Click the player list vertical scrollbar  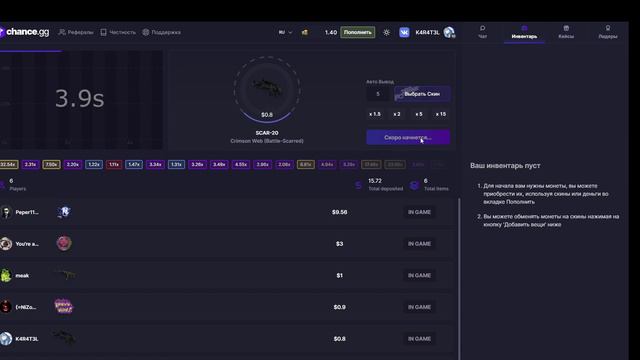459,279
